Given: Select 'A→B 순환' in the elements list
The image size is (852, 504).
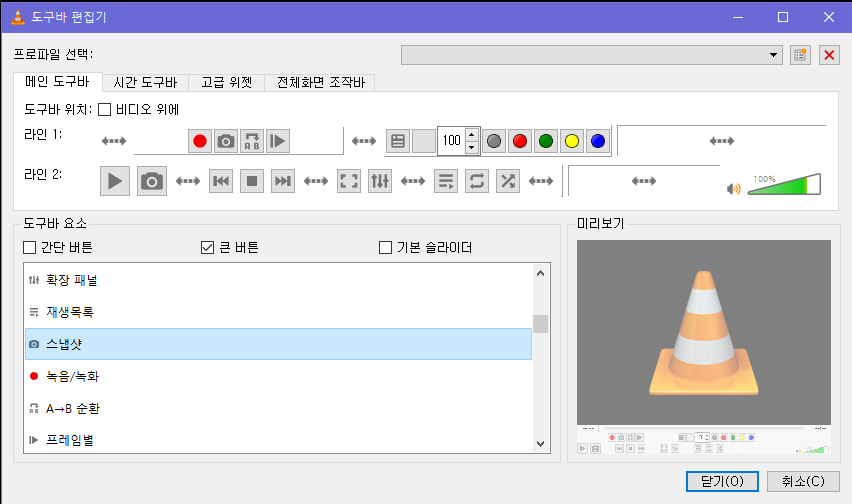Looking at the screenshot, I should pyautogui.click(x=278, y=408).
